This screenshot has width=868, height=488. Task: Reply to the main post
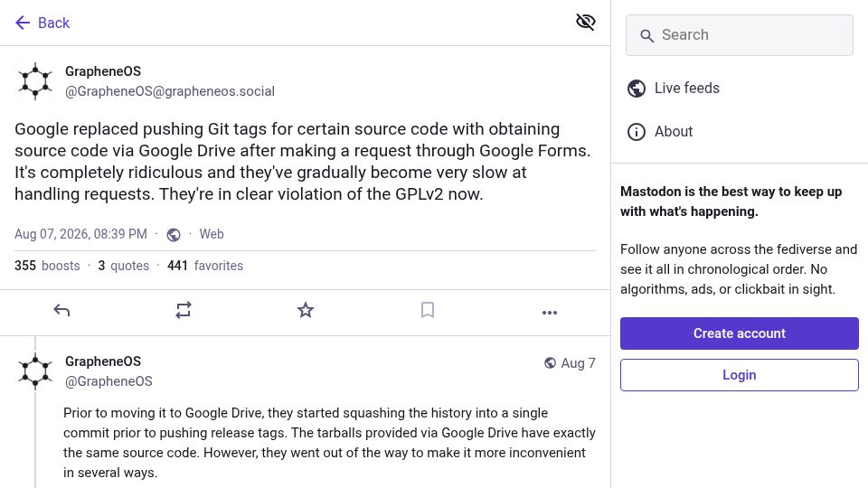pyautogui.click(x=61, y=310)
